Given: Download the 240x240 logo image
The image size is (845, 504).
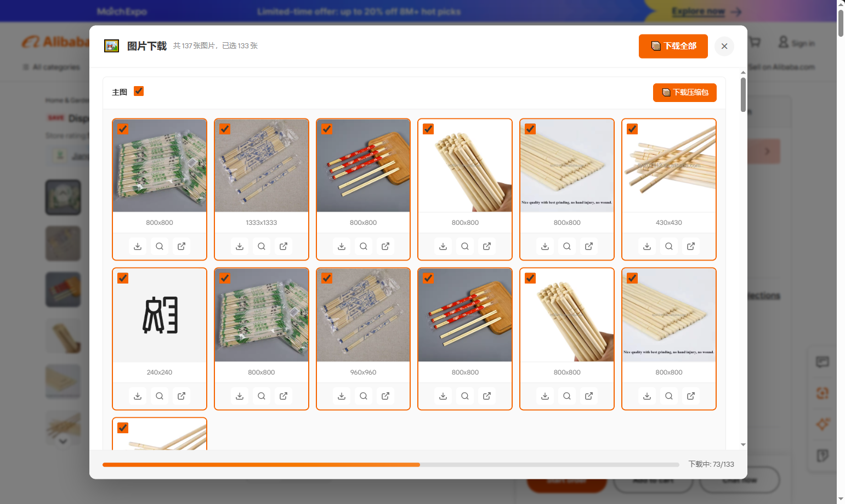Looking at the screenshot, I should click(138, 396).
